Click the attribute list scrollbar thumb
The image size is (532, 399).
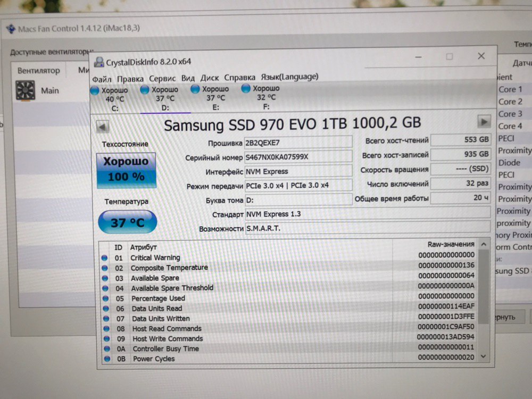484,287
